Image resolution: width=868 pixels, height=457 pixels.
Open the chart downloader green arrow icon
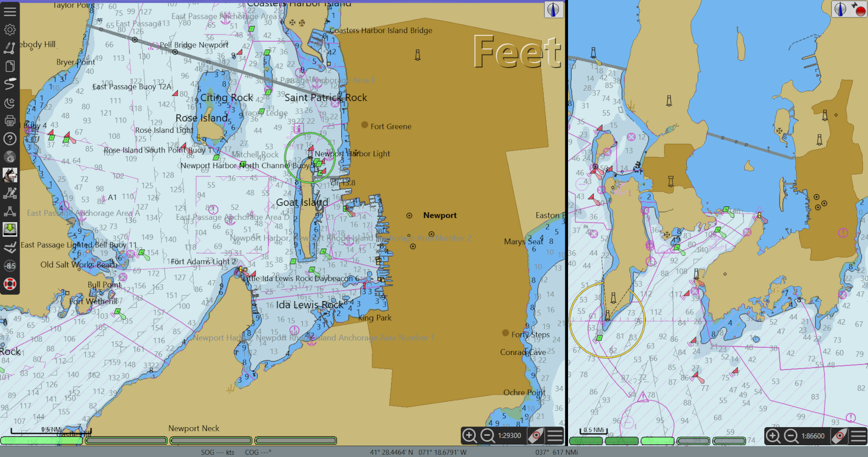click(10, 229)
